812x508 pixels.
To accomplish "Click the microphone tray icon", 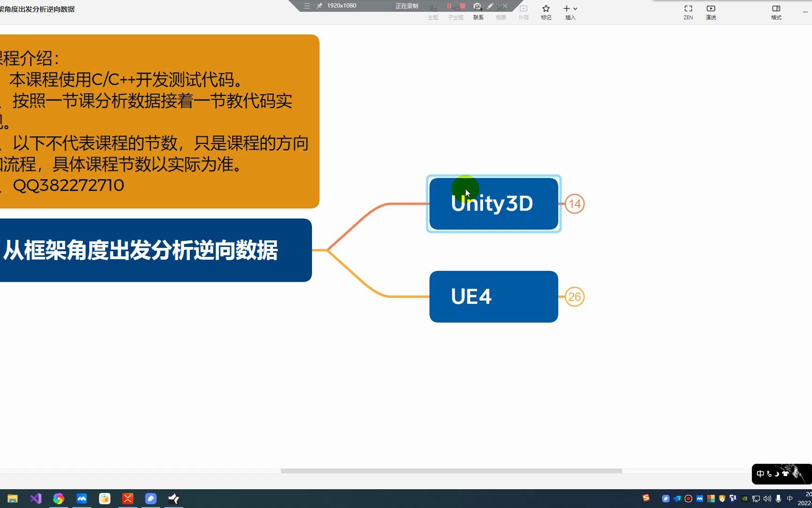I will [779, 499].
